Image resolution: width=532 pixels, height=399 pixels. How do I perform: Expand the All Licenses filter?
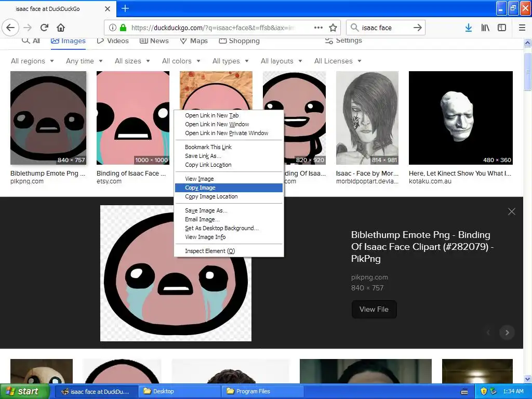click(x=338, y=61)
